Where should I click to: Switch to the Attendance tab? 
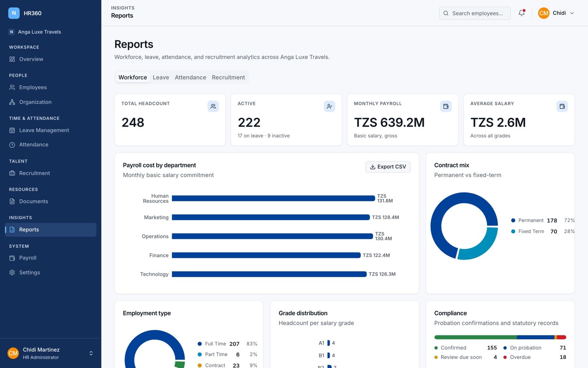coord(190,77)
